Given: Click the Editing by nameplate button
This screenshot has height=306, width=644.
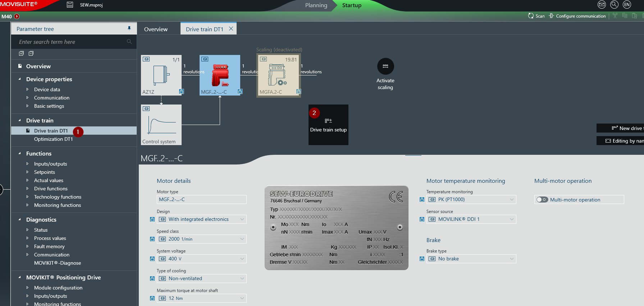Looking at the screenshot, I should click(620, 141).
